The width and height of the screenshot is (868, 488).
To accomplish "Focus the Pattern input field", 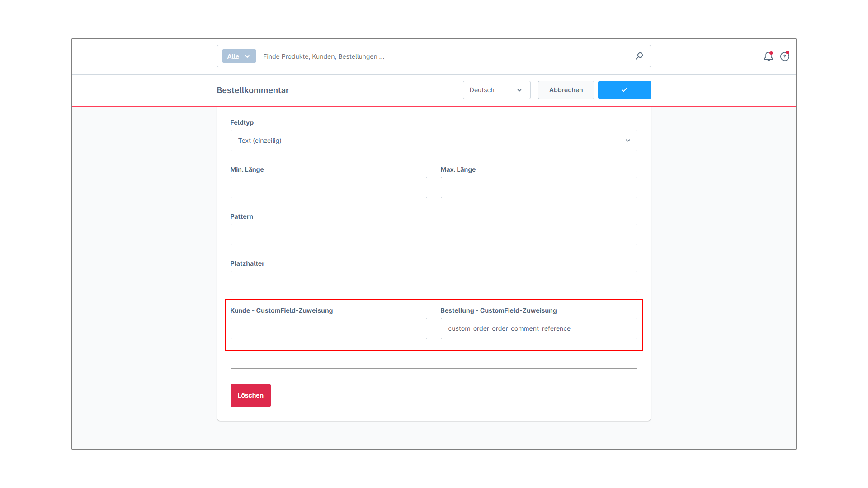I will pos(434,235).
